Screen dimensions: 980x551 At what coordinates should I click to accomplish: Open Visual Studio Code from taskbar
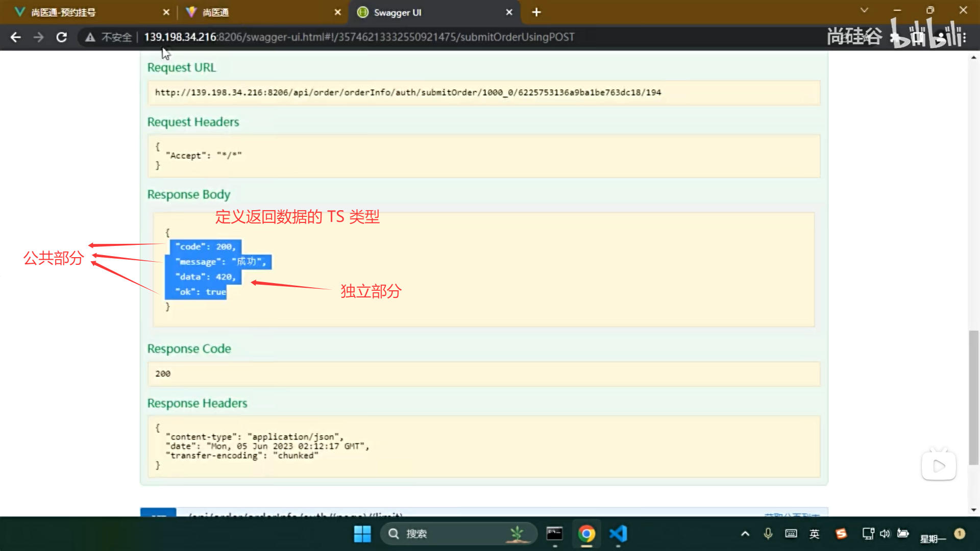(x=618, y=534)
